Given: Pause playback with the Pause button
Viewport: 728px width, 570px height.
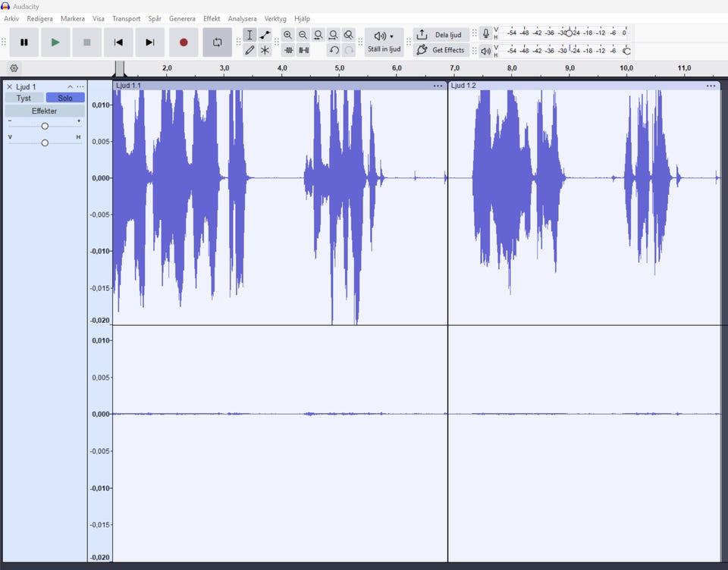Looking at the screenshot, I should point(24,42).
